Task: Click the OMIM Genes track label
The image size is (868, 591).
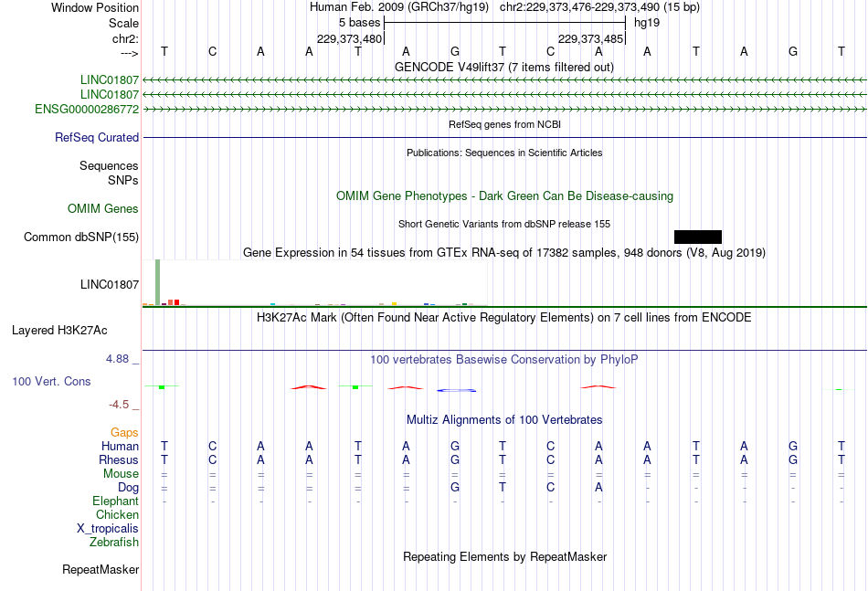Action: (103, 208)
